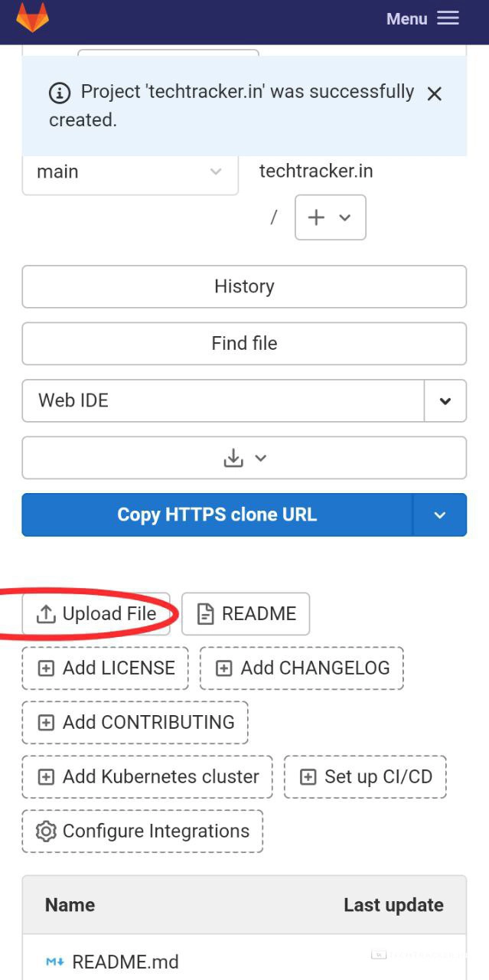The width and height of the screenshot is (489, 980).
Task: Click Add CONTRIBUTING
Action: coord(135,722)
